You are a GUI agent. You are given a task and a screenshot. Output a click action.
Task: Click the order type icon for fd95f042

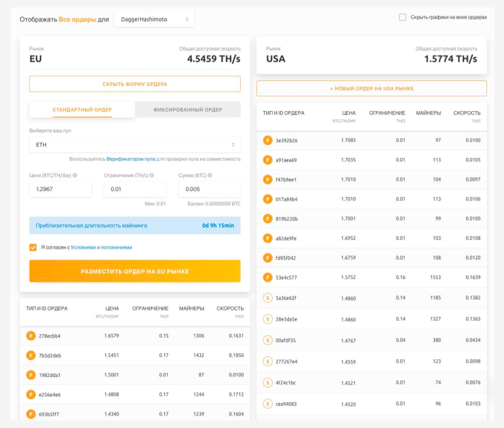point(268,258)
